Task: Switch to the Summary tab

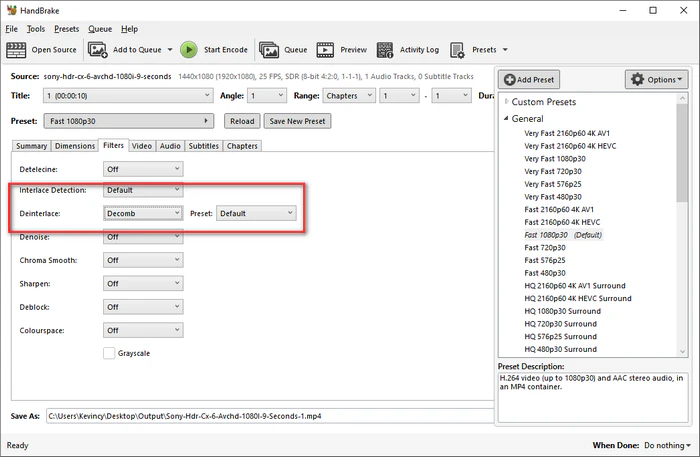Action: (x=31, y=146)
